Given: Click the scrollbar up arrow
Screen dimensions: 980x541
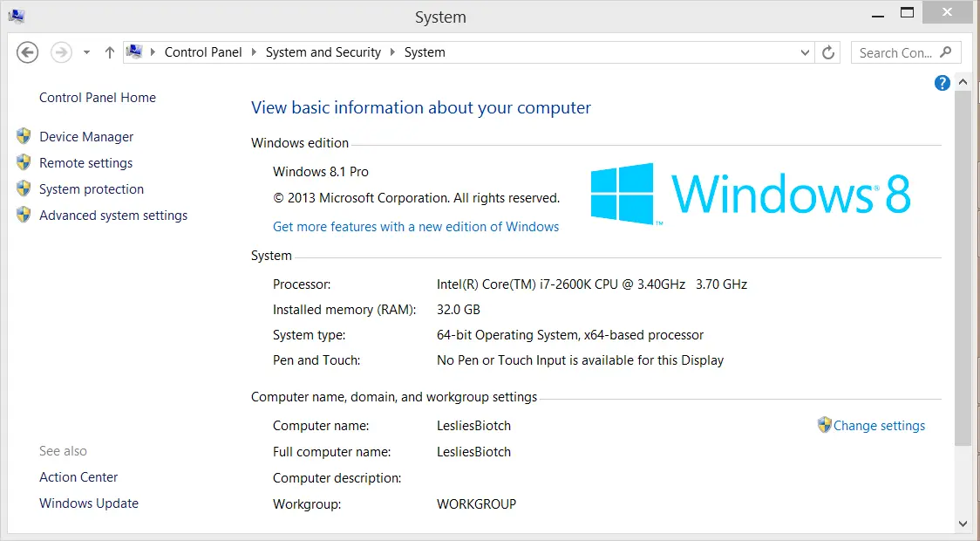Looking at the screenshot, I should pos(963,82).
